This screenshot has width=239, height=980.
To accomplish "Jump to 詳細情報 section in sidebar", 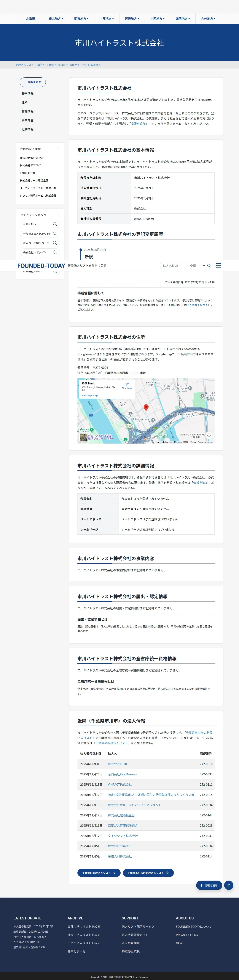I will 27,112.
